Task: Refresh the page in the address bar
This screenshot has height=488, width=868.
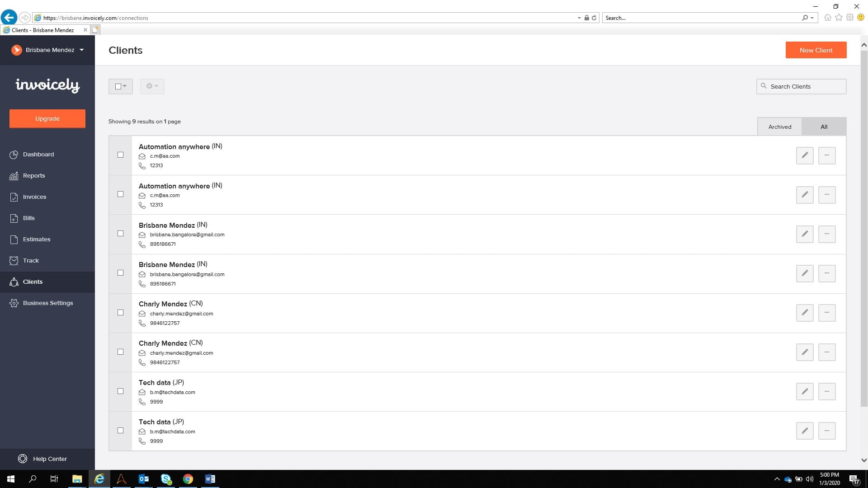Action: click(594, 18)
